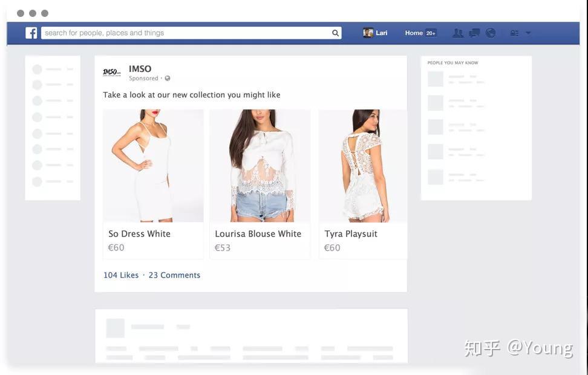Open the Lourisa Blouse White product image
The image size is (588, 375).
pos(260,166)
